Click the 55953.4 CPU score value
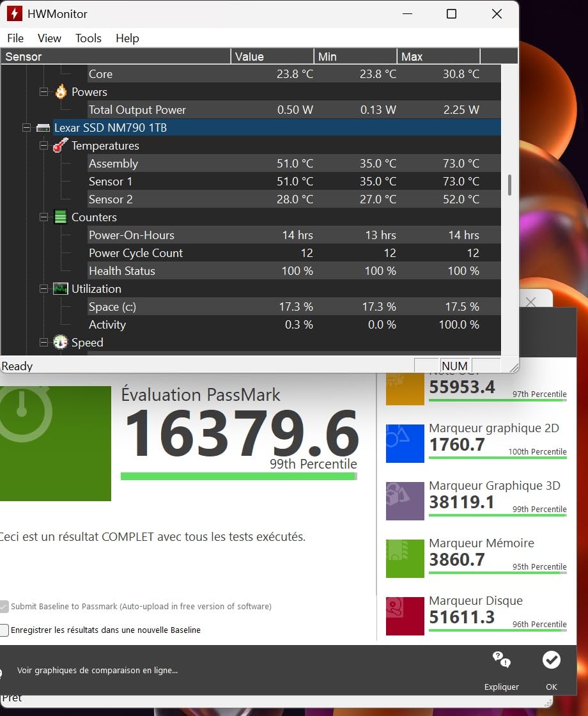Screen dimensions: 588x716 [462, 387]
